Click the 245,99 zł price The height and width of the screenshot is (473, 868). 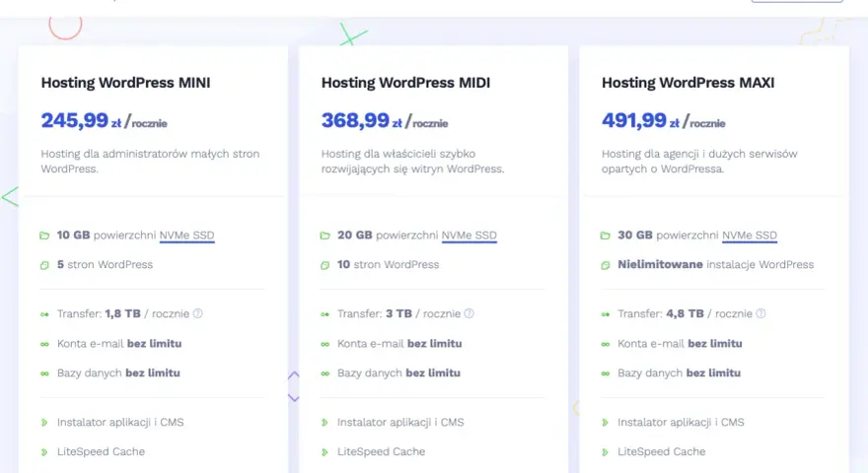(81, 120)
